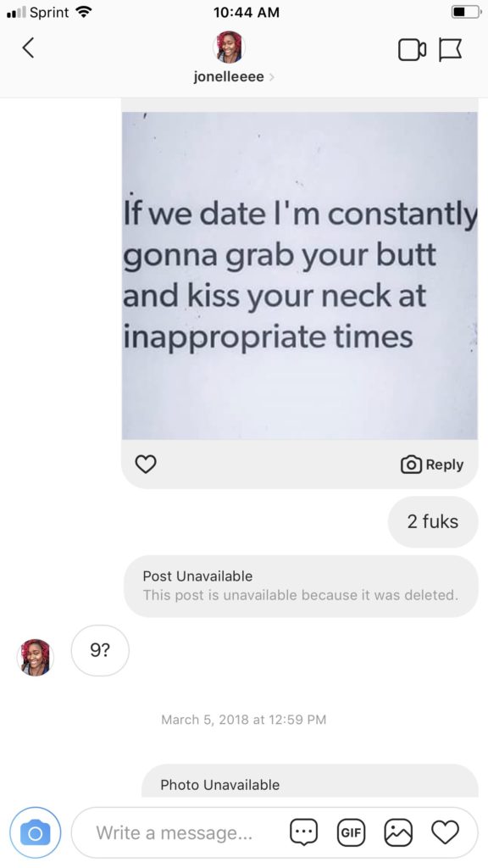Select the "2 fuks" message bubble

pyautogui.click(x=433, y=521)
